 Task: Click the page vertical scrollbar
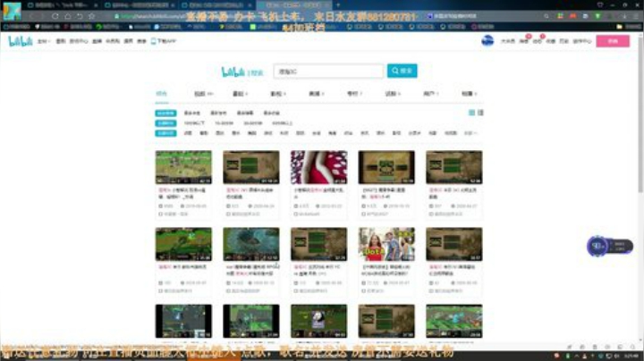pos(640,115)
